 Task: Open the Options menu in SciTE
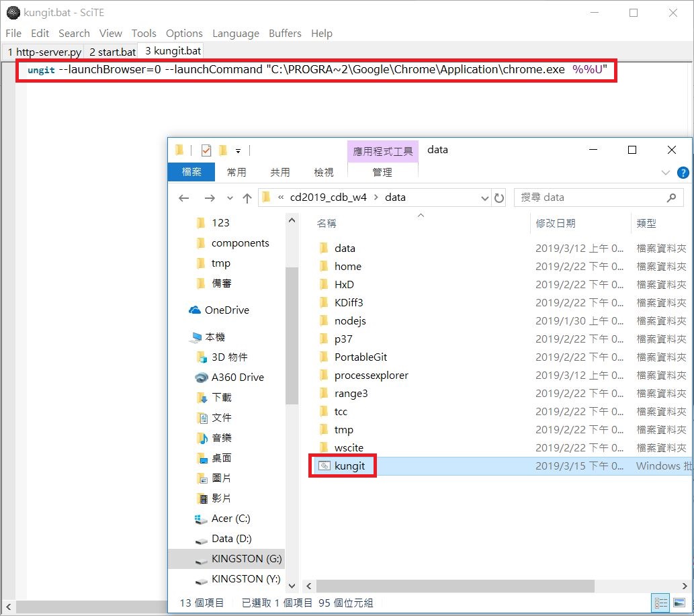(x=184, y=33)
